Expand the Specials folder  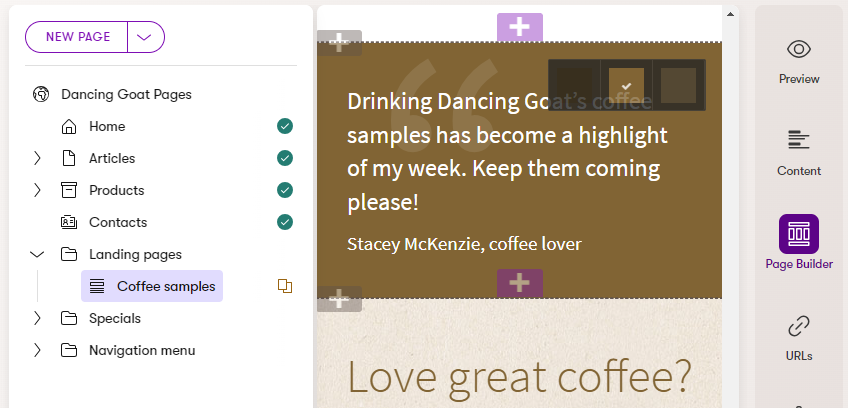pyautogui.click(x=37, y=318)
